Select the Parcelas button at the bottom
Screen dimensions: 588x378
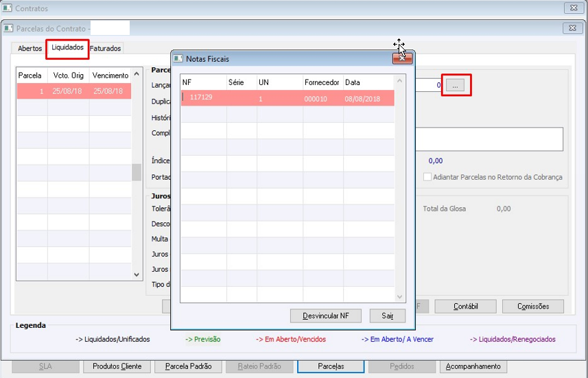tap(331, 366)
